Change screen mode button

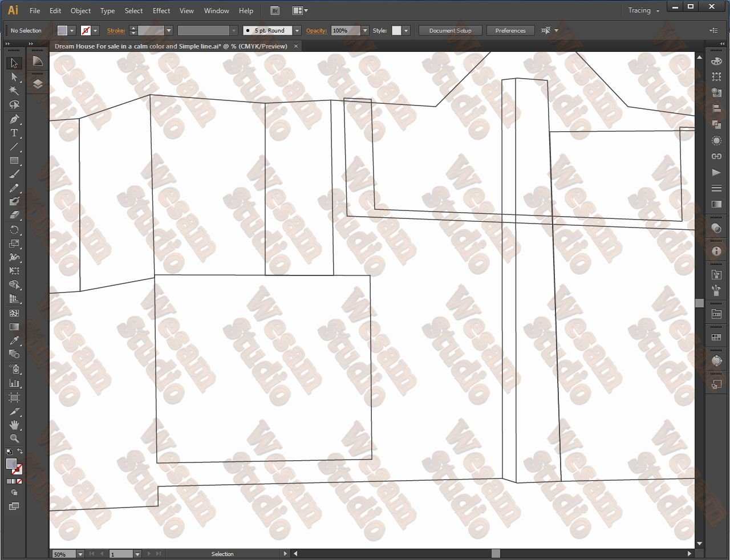[x=14, y=506]
